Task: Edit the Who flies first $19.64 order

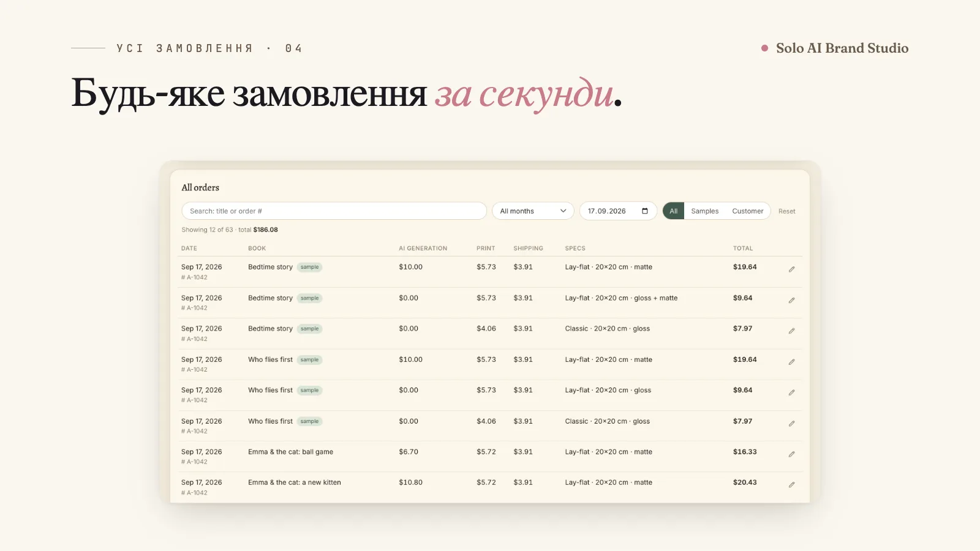Action: (x=791, y=362)
